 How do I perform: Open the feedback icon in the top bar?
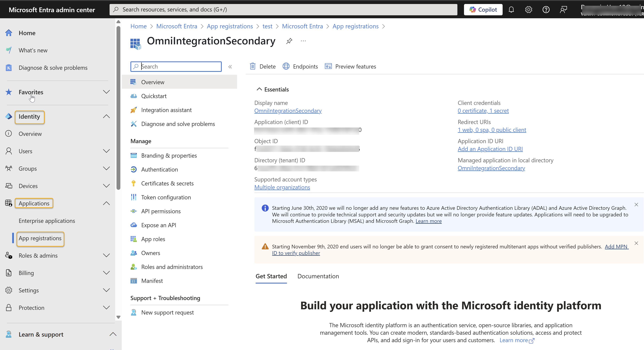(563, 10)
